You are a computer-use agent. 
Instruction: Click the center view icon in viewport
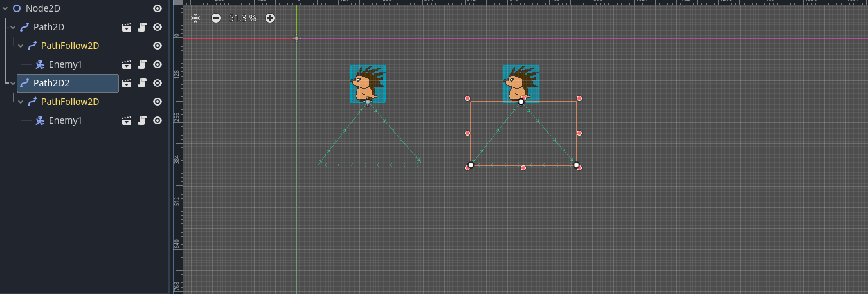195,18
